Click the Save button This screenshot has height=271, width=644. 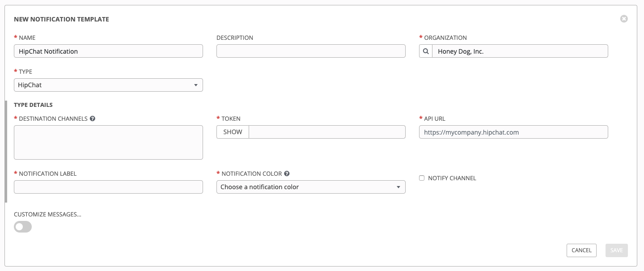pos(616,250)
